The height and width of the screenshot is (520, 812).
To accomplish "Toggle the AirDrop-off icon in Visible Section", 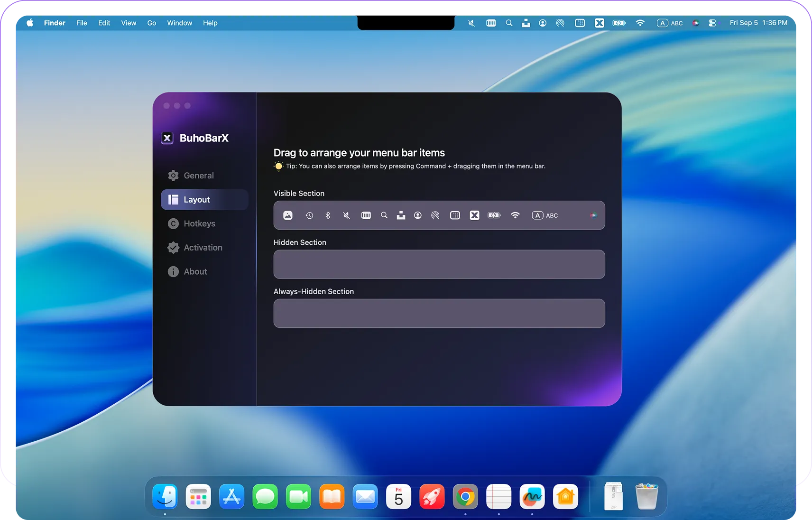I will tap(435, 215).
